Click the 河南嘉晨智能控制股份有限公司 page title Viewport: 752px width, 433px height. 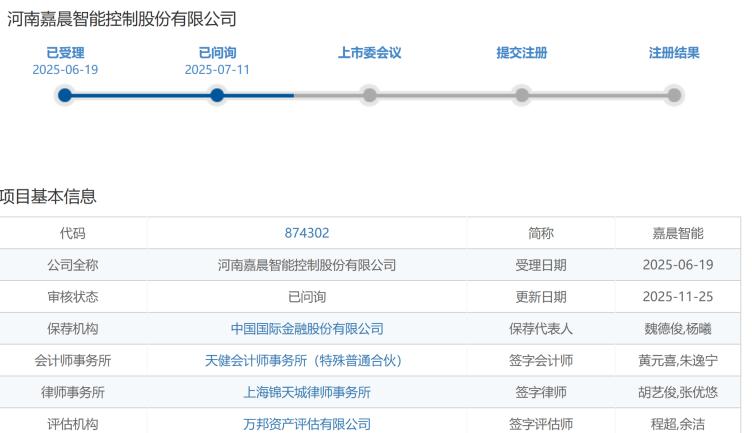[x=122, y=19]
